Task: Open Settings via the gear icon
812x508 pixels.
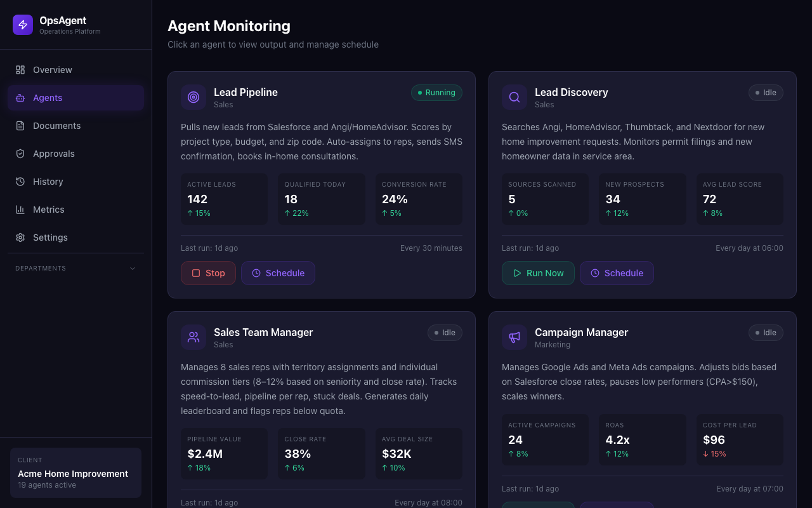Action: coord(20,237)
